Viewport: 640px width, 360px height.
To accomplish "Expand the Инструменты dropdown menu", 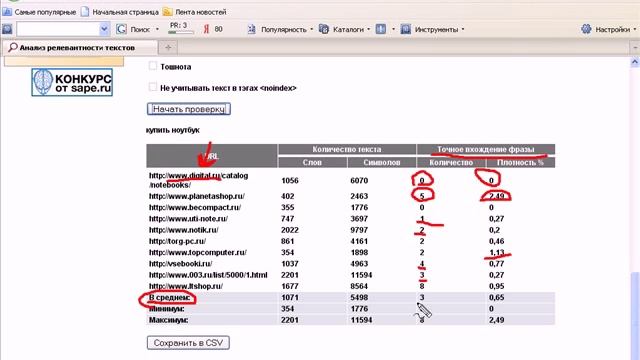I will point(462,29).
